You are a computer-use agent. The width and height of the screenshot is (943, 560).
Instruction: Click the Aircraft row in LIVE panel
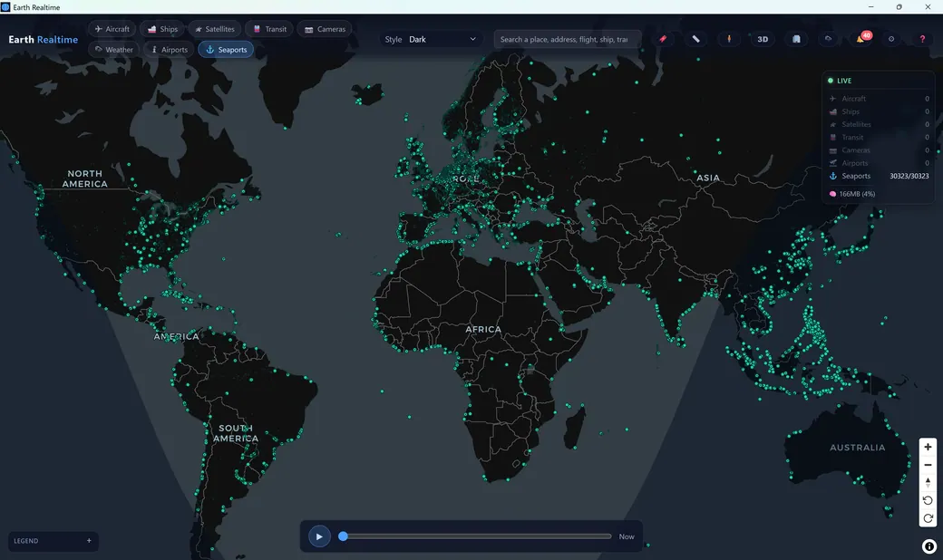(879, 99)
